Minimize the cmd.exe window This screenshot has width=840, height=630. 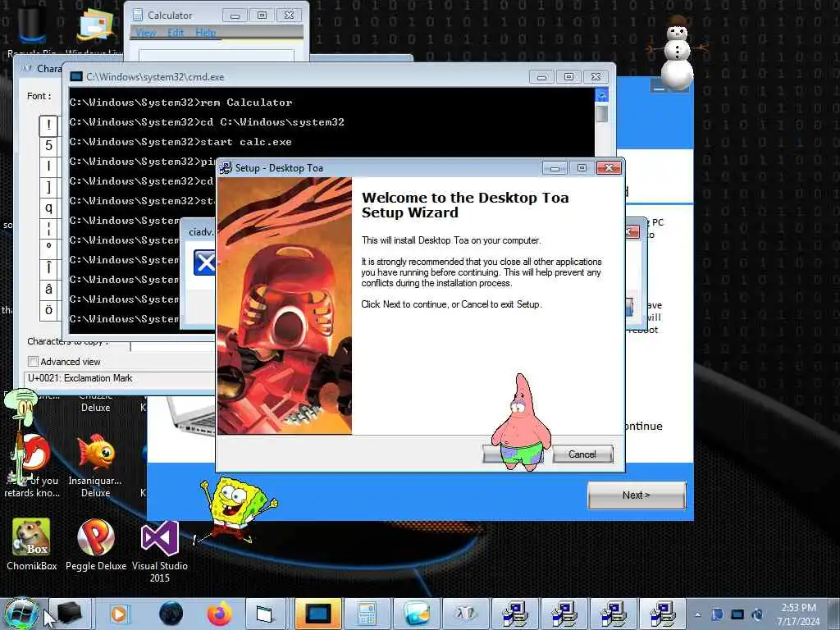(541, 77)
